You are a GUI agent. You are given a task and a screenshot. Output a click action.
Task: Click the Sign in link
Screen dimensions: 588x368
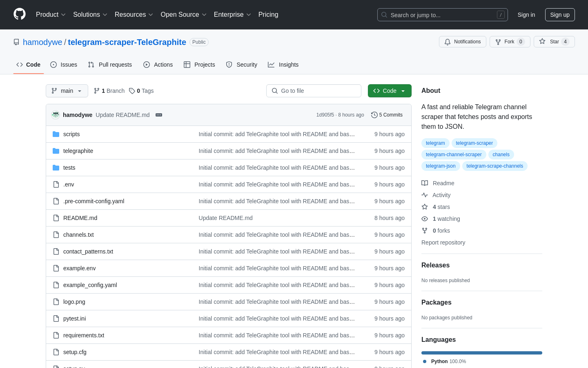(526, 15)
